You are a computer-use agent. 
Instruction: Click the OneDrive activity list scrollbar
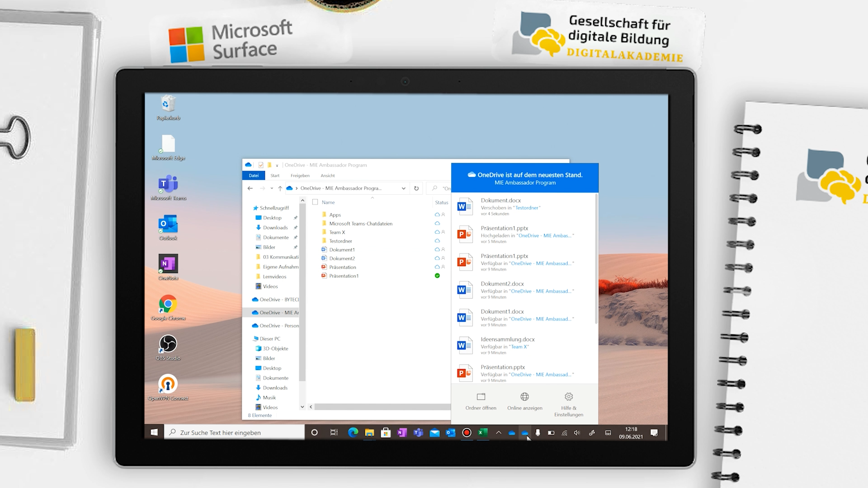point(596,258)
